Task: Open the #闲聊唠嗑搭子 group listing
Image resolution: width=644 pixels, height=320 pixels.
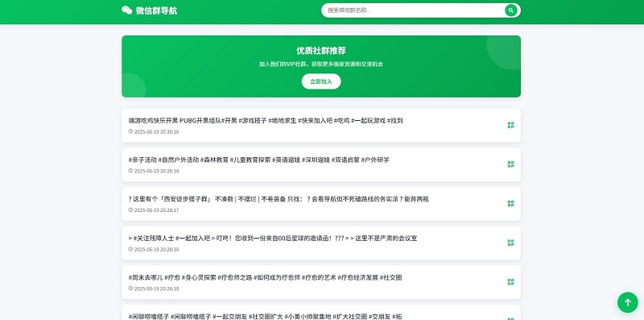Action: 265,316
